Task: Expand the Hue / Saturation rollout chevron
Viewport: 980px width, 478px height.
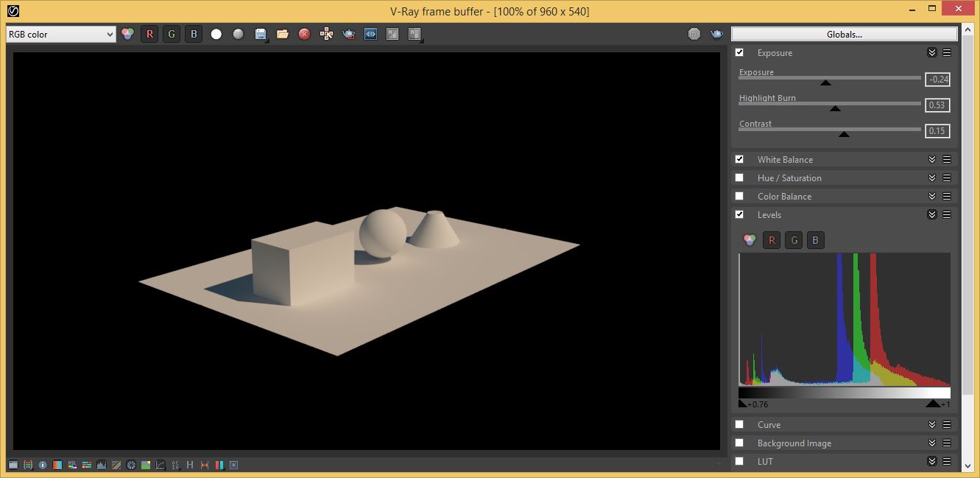Action: [x=932, y=178]
